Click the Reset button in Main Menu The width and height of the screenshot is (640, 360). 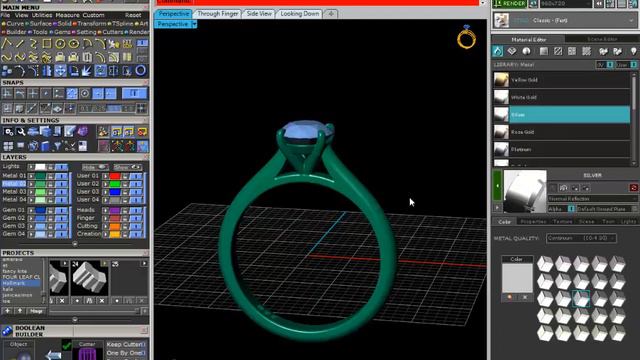coord(133,15)
